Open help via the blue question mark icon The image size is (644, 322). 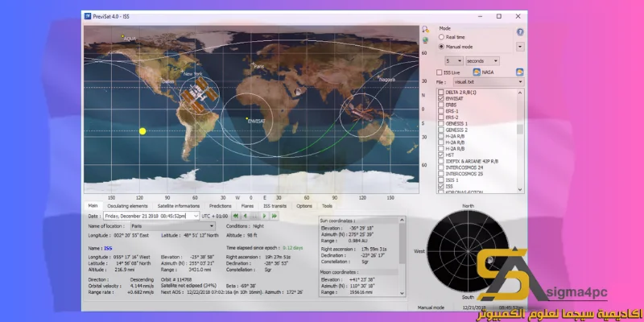pyautogui.click(x=519, y=32)
